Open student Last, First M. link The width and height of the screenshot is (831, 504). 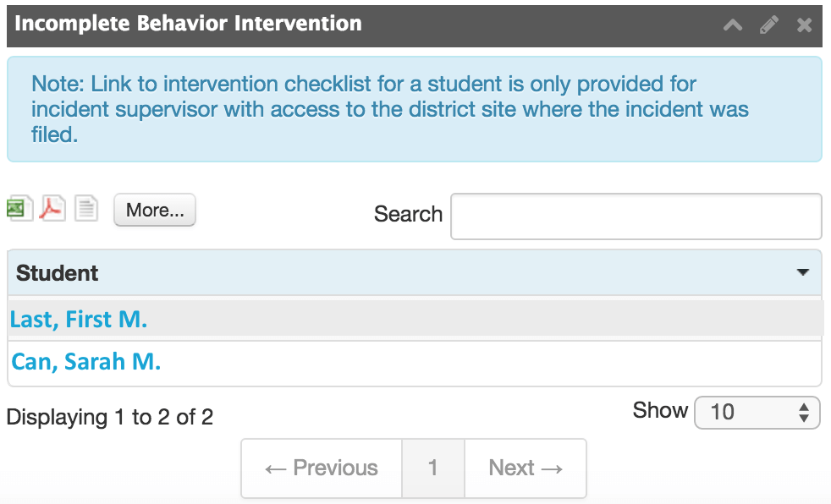coord(79,320)
